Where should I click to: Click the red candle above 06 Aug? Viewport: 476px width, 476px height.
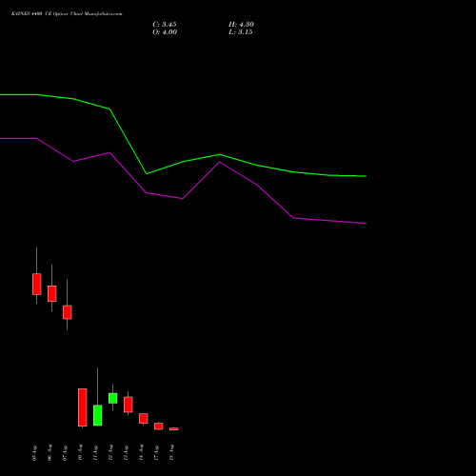pyautogui.click(x=52, y=293)
